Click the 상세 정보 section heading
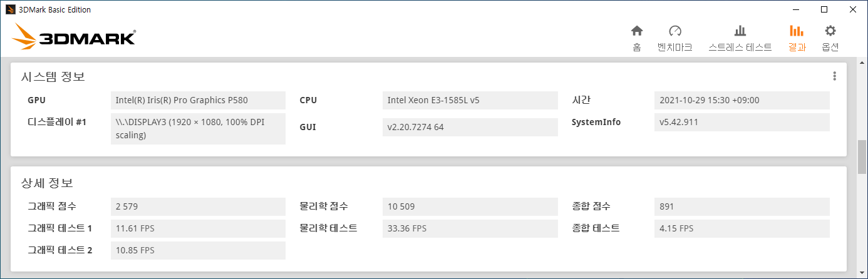The height and width of the screenshot is (279, 868). click(x=47, y=184)
